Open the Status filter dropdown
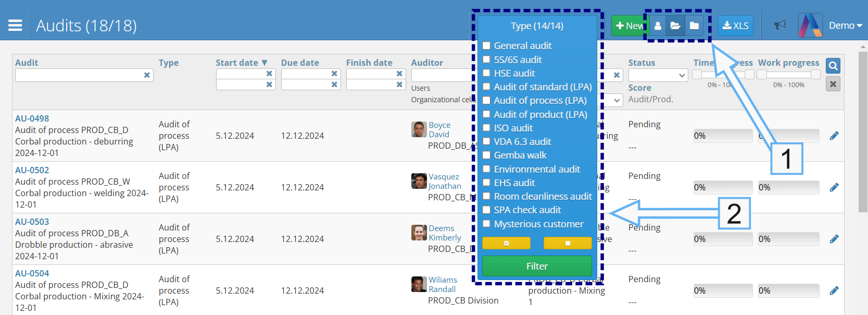The width and height of the screenshot is (868, 315). click(x=658, y=76)
